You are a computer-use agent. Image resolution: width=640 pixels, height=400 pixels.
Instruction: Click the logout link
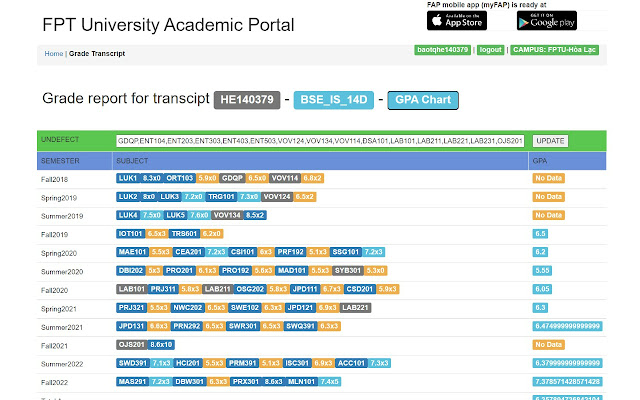(491, 49)
